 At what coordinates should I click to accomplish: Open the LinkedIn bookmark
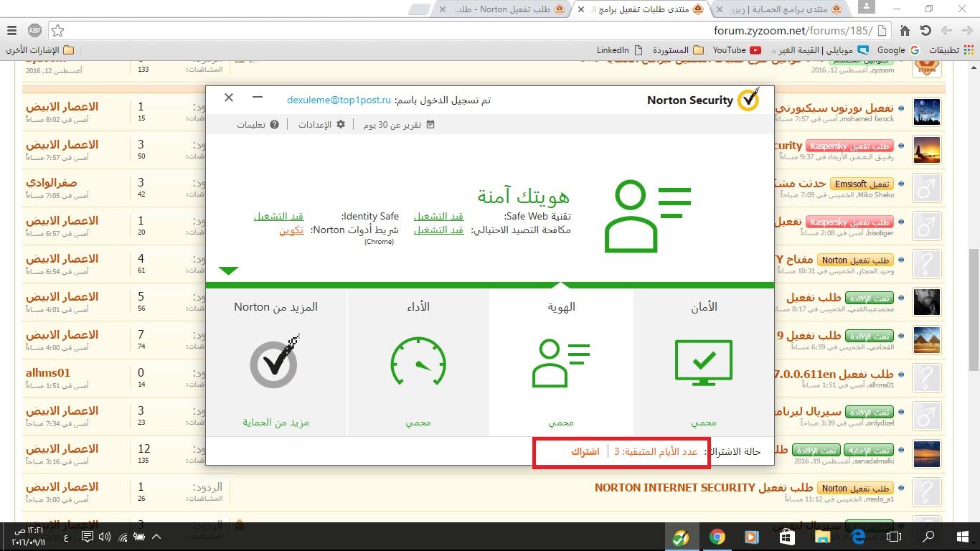(619, 50)
